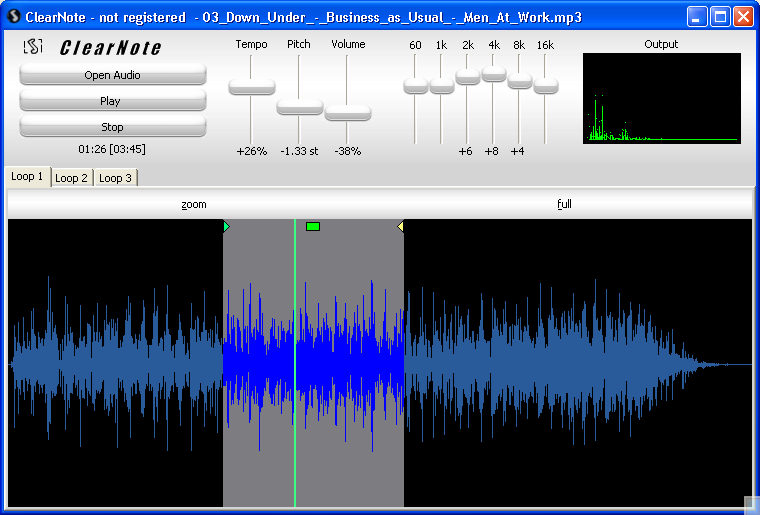Click the zoom button above waveform
760x515 pixels.
[x=194, y=204]
